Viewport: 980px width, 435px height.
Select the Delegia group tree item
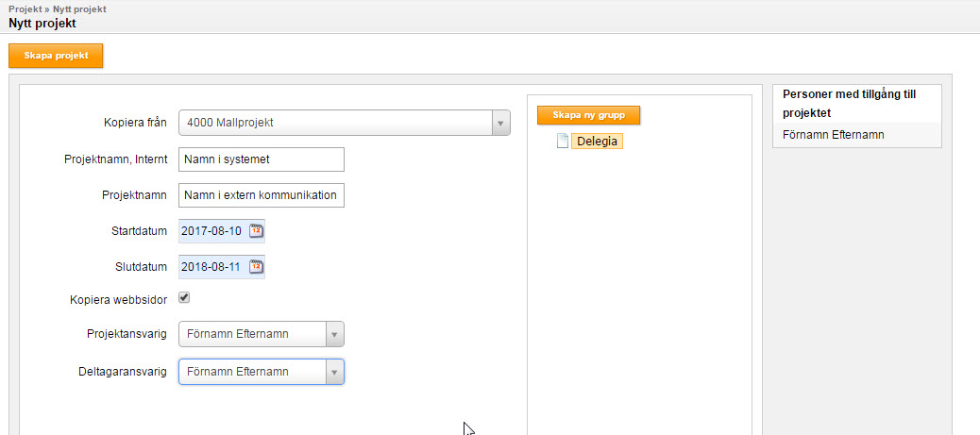pyautogui.click(x=597, y=142)
